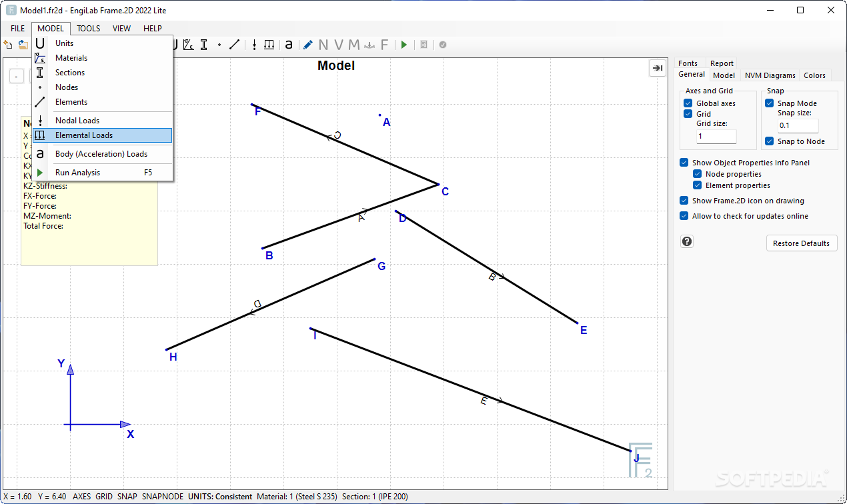Click Section: 1 (IPE 200) status text

[x=375, y=497]
